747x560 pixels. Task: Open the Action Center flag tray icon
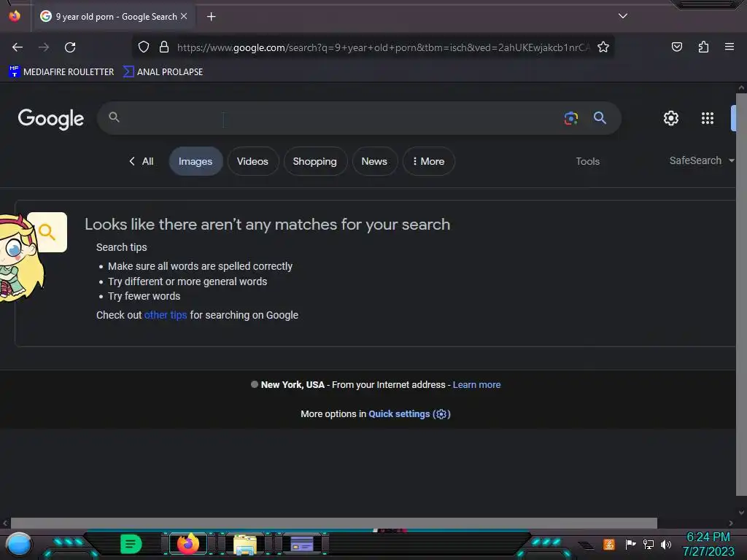[x=630, y=544]
